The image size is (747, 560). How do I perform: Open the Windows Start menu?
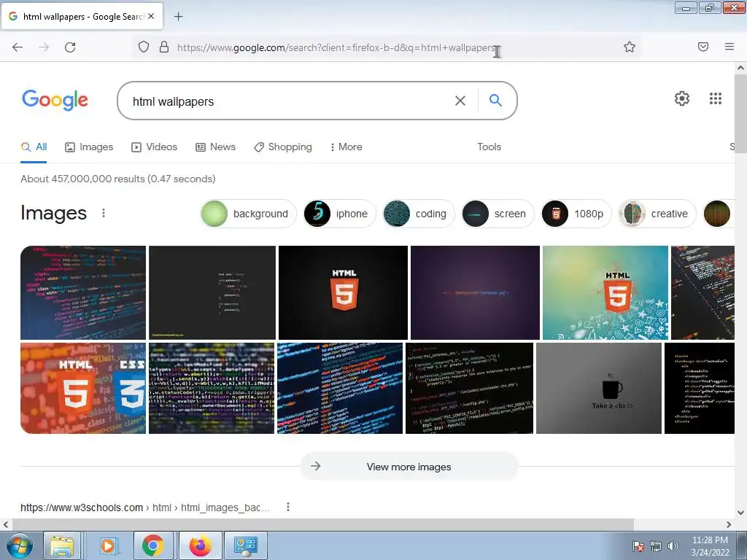click(x=20, y=545)
